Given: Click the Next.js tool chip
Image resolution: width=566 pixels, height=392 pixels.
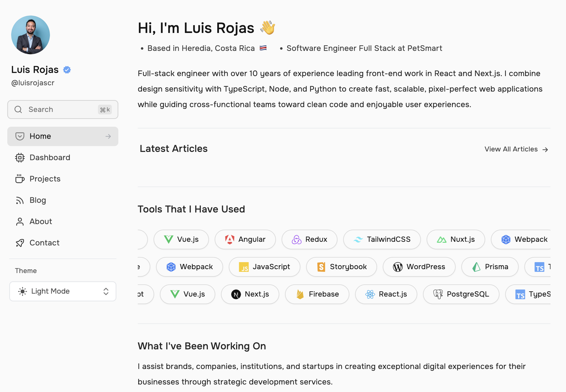Looking at the screenshot, I should click(x=250, y=294).
